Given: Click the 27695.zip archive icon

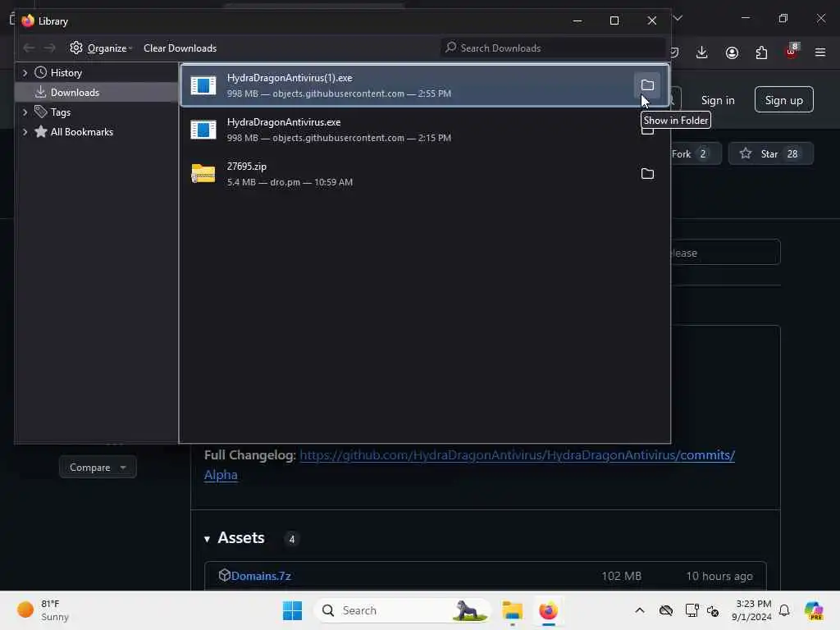Looking at the screenshot, I should click(203, 174).
